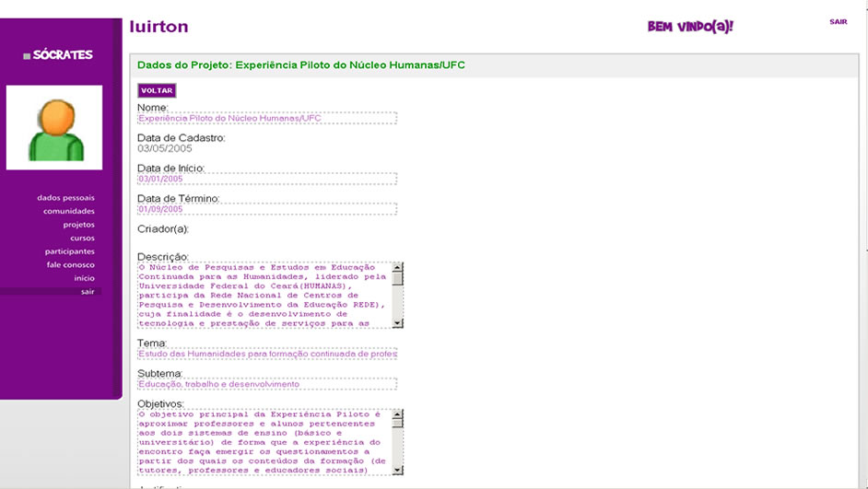Click the Nome input field
Image resolution: width=868 pixels, height=489 pixels.
tap(266, 118)
